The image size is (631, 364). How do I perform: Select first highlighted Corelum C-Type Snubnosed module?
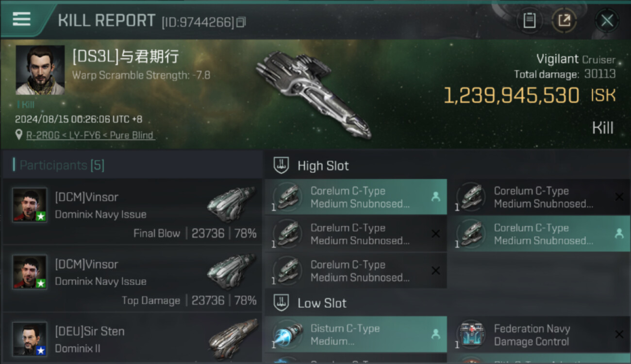[356, 197]
